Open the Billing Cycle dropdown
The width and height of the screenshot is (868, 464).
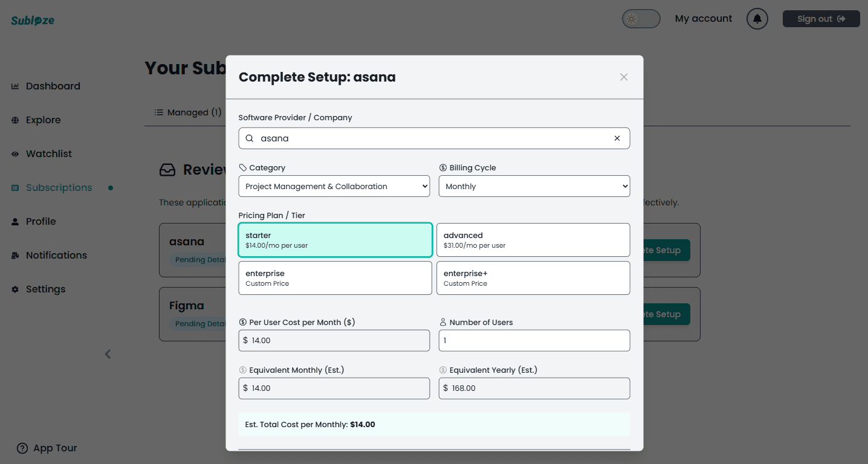tap(534, 186)
